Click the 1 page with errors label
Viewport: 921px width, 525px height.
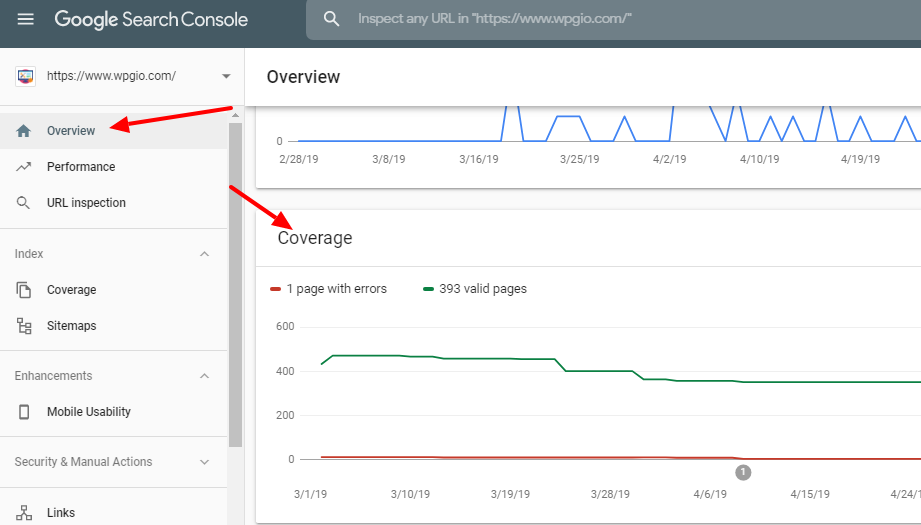337,289
